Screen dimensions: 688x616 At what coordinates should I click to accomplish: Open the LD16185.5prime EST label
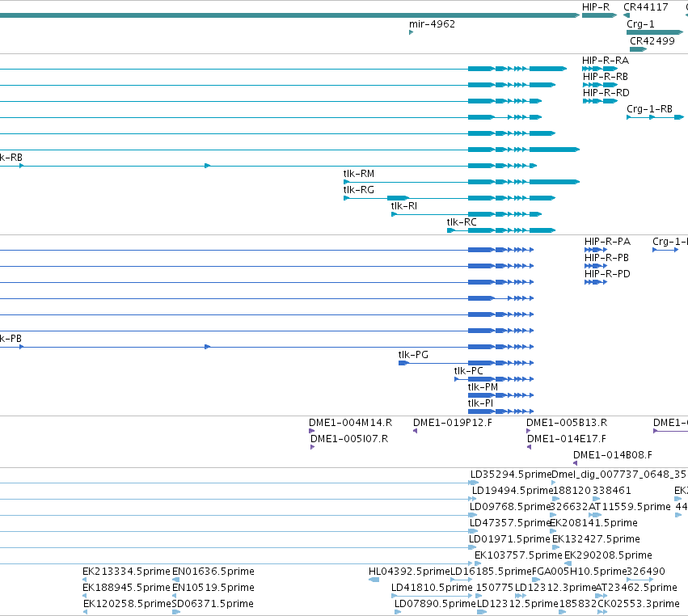[x=491, y=572]
